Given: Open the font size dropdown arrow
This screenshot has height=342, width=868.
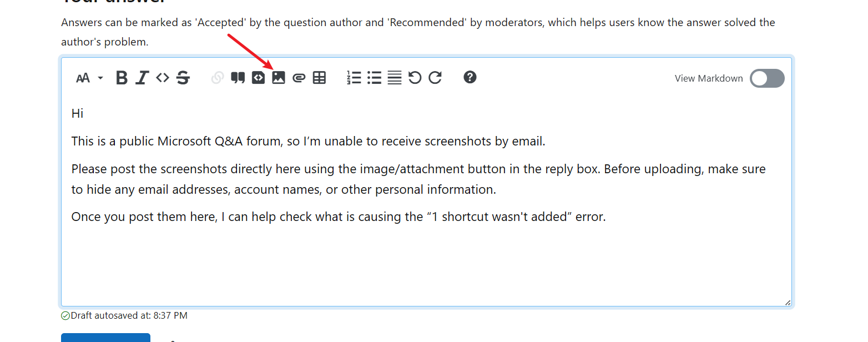Looking at the screenshot, I should (100, 78).
